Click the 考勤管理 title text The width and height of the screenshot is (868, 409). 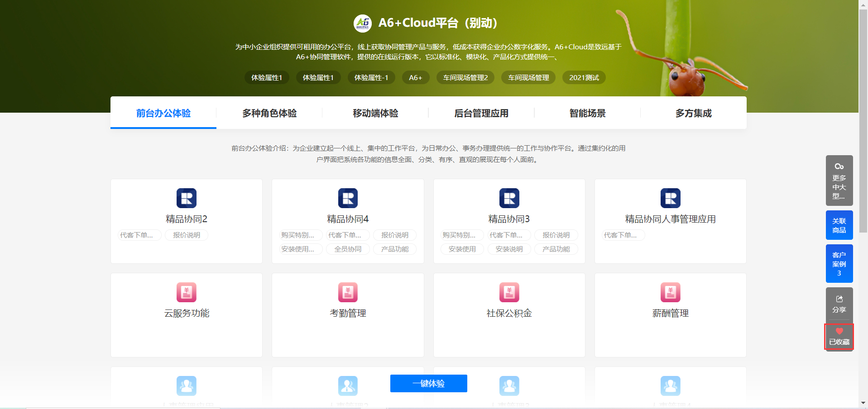pos(348,313)
